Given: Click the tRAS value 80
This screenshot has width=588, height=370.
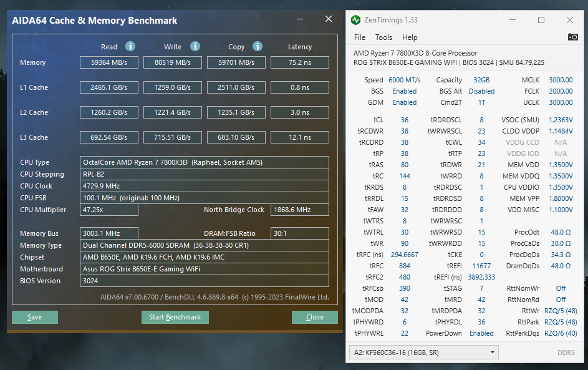Looking at the screenshot, I should (405, 165).
